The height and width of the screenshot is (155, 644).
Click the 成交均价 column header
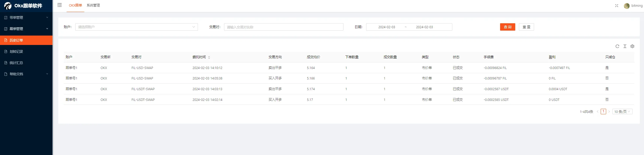(313, 57)
